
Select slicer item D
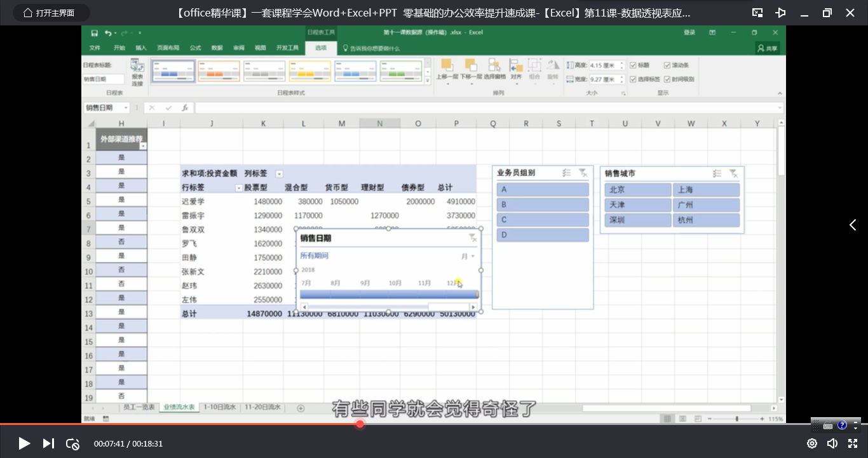[543, 235]
